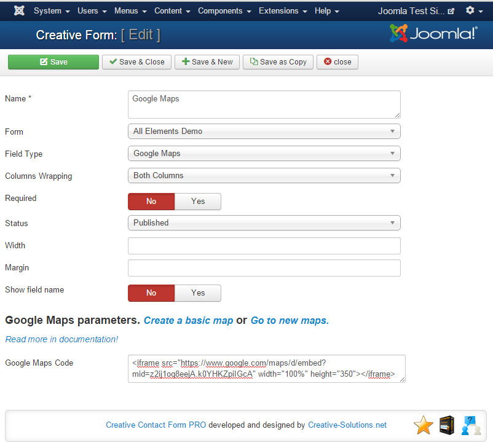This screenshot has height=448, width=493.
Task: Open the settings gear menu
Action: coord(474,10)
